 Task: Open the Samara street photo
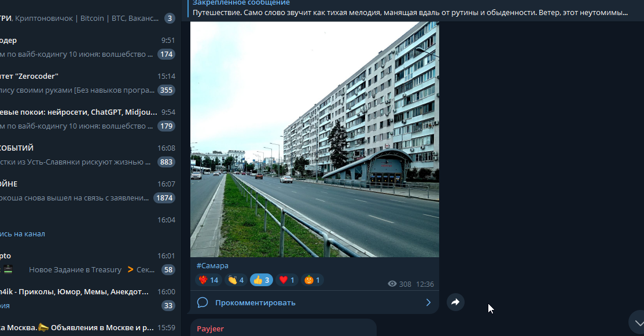(x=315, y=140)
